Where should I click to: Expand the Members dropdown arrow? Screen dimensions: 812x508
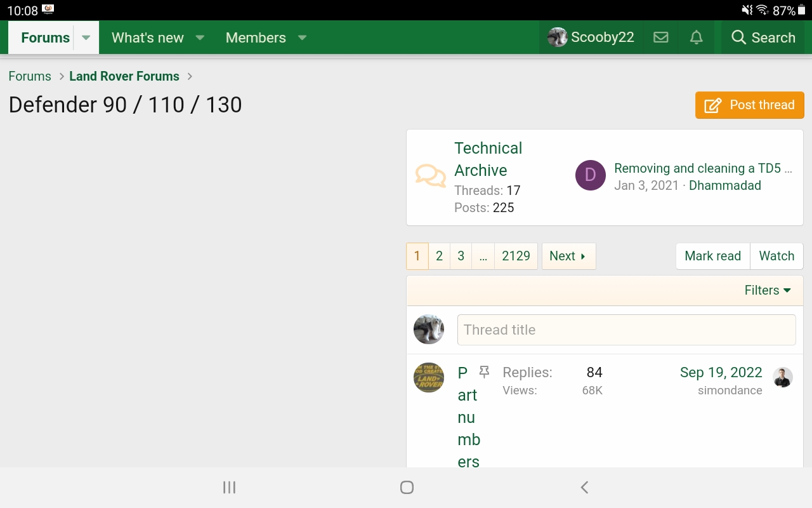(303, 37)
